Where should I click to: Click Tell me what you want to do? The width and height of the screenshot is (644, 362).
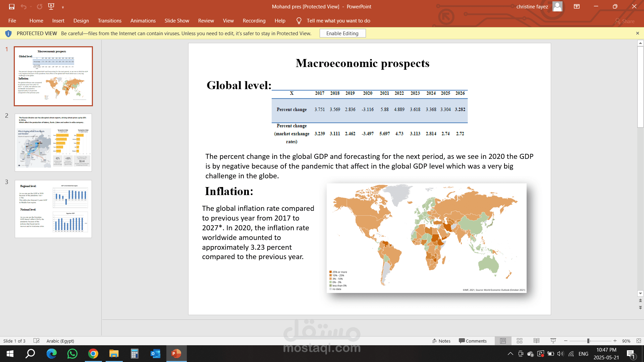[x=338, y=21]
